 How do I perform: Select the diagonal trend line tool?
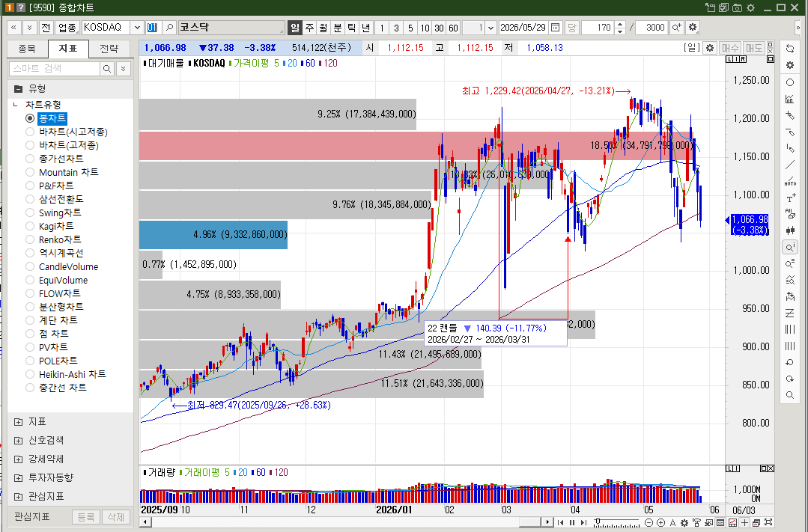789,165
